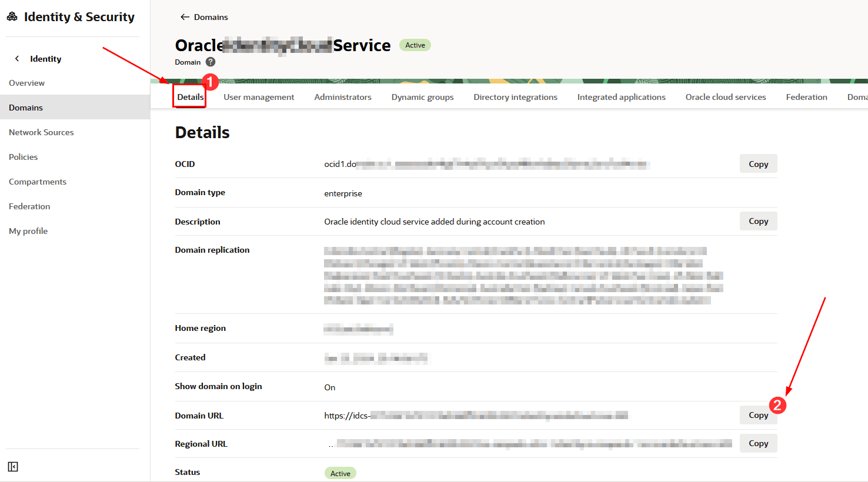Viewport: 868px width, 482px height.
Task: Click the Domains breadcrumb link
Action: (211, 17)
